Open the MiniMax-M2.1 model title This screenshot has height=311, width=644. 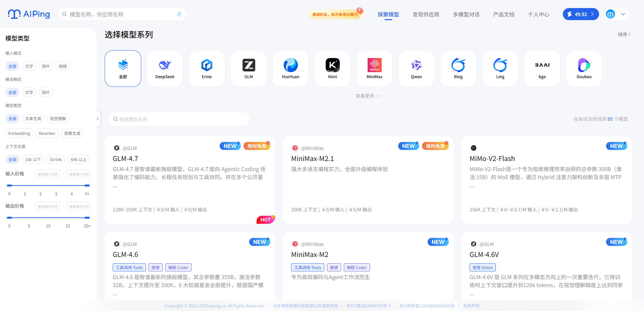pyautogui.click(x=313, y=159)
